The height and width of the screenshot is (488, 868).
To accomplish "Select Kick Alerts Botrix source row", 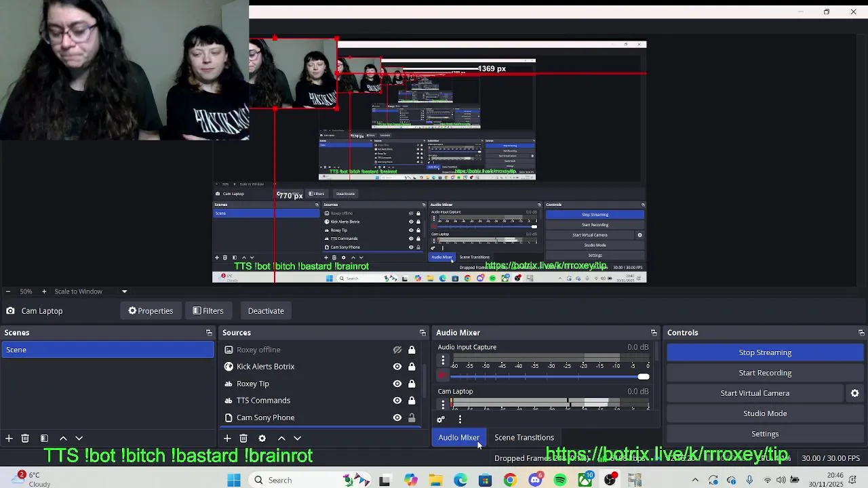I will click(x=321, y=367).
